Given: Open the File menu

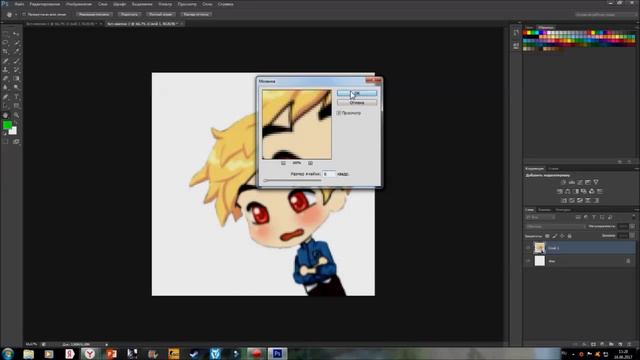Looking at the screenshot, I should [x=19, y=4].
